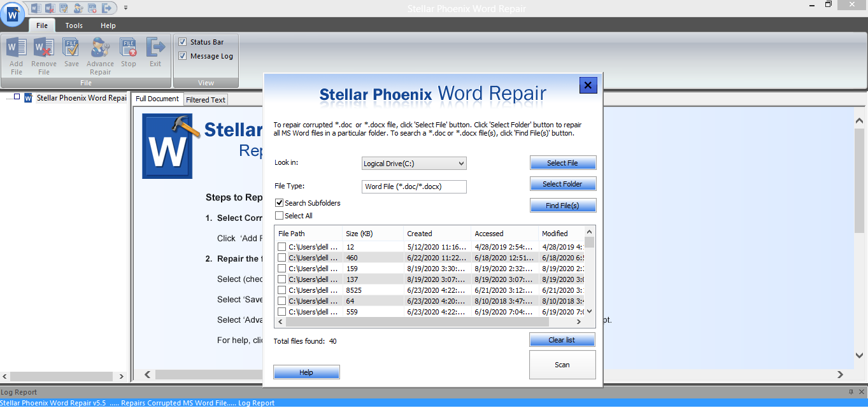
Task: Check the tree checkbox for Stellar Phoenix Word Repair
Action: point(17,97)
